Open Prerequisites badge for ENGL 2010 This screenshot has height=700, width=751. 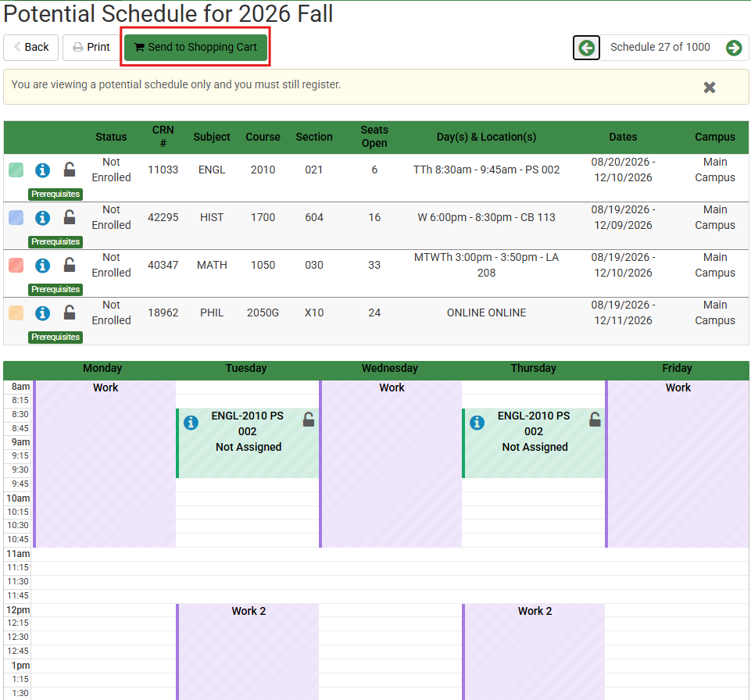(55, 194)
